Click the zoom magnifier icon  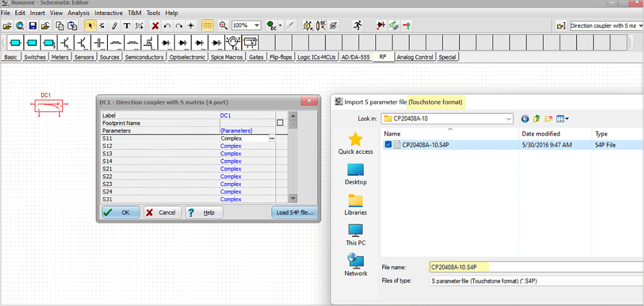coord(223,25)
